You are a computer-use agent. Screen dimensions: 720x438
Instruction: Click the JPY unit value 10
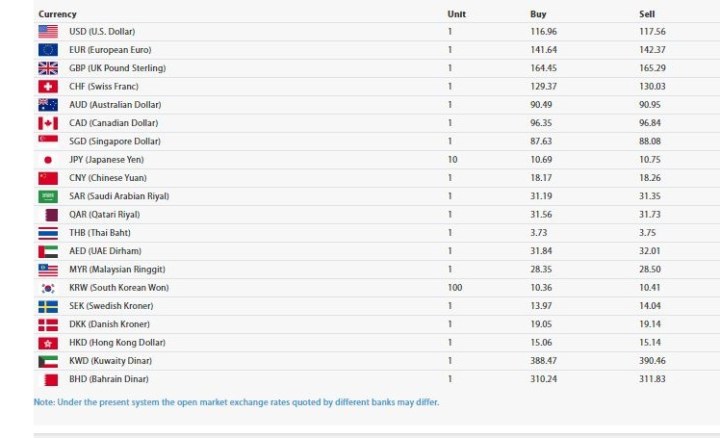453,160
